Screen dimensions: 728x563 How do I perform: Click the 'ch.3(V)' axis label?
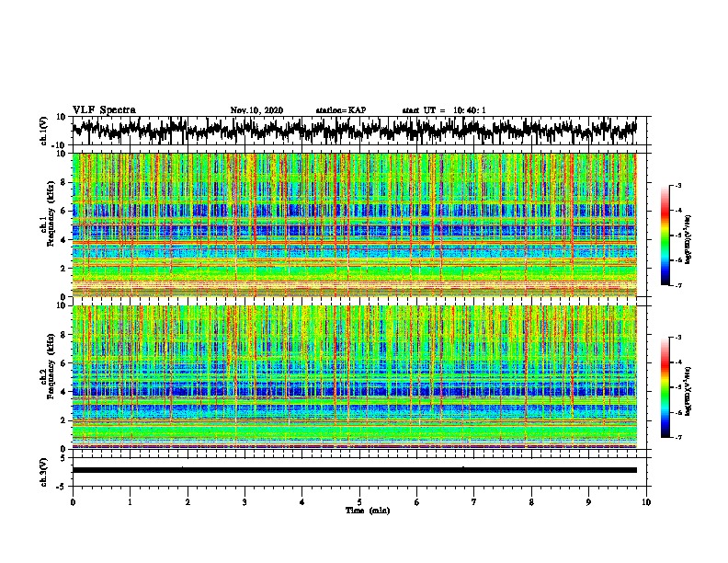[x=44, y=472]
